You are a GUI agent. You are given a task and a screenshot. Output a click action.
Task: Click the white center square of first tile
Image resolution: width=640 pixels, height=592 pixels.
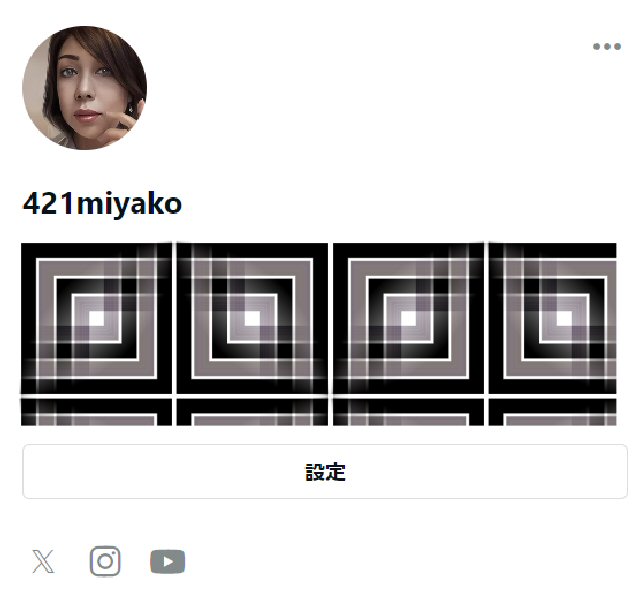coord(97,318)
